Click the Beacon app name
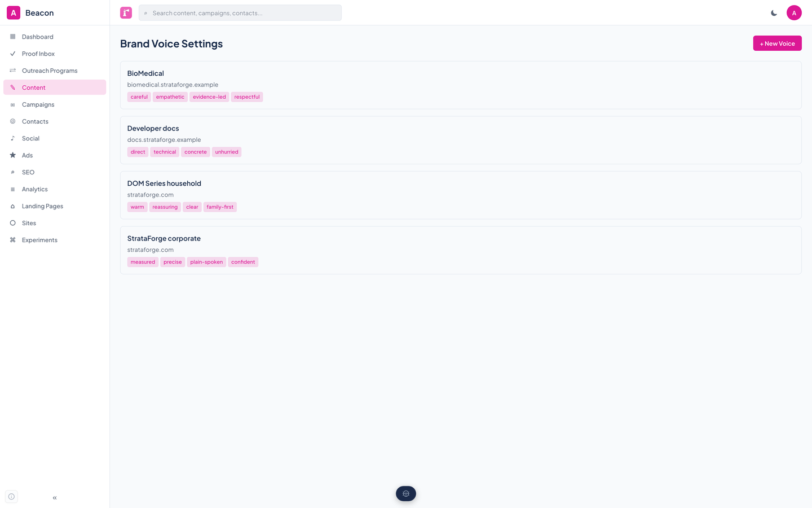The image size is (812, 508). 39,13
